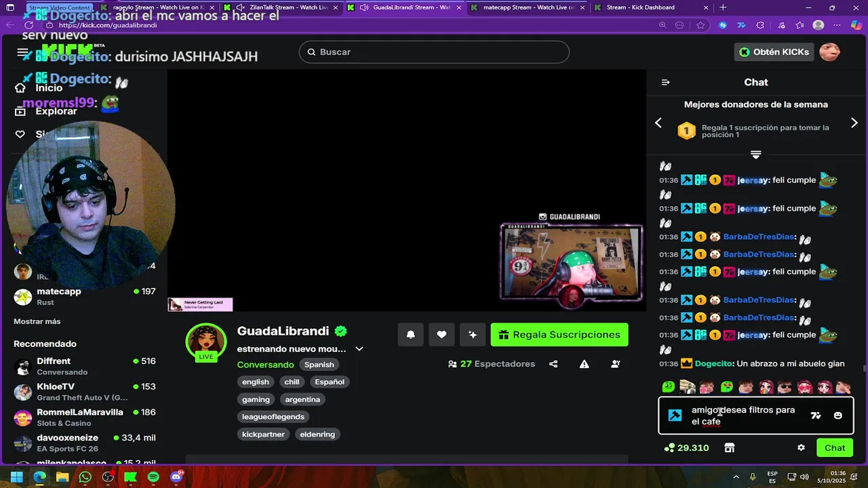Click the person icon right of the report triangle
This screenshot has width=868, height=488.
pyautogui.click(x=615, y=364)
